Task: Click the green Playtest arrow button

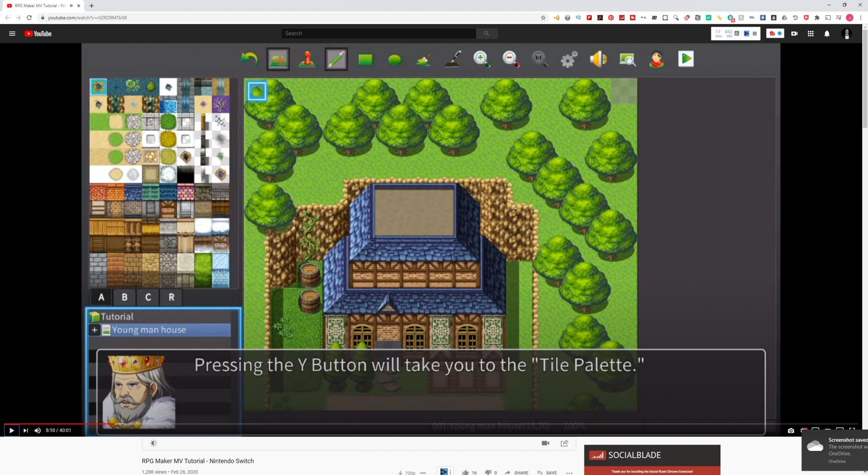Action: tap(686, 59)
